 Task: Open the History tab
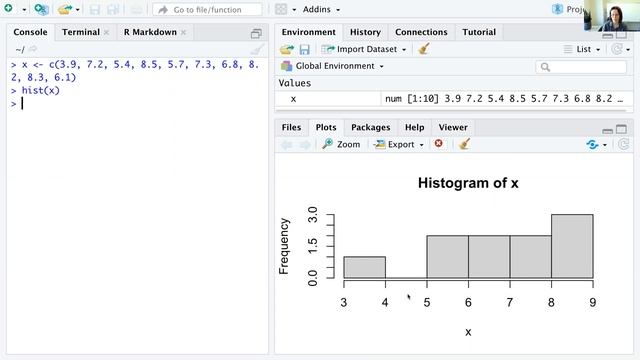(x=365, y=32)
